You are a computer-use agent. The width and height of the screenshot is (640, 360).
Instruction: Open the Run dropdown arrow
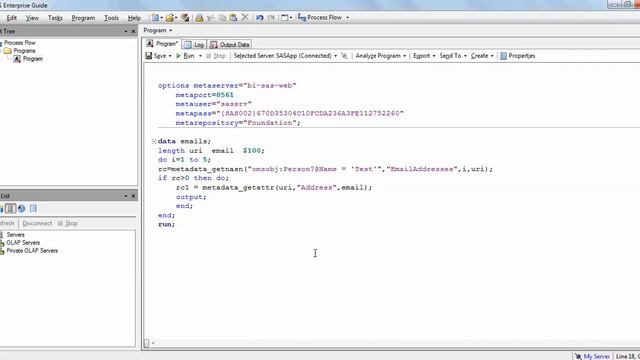click(x=200, y=56)
